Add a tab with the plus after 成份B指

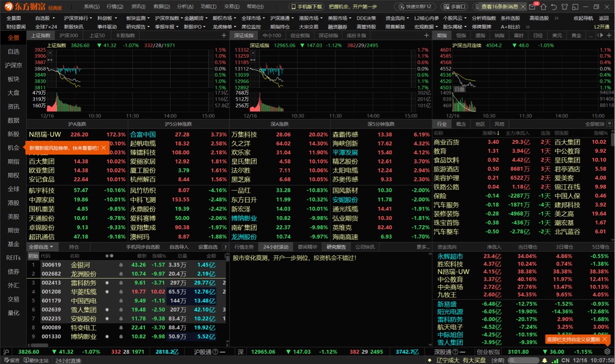click(x=426, y=36)
